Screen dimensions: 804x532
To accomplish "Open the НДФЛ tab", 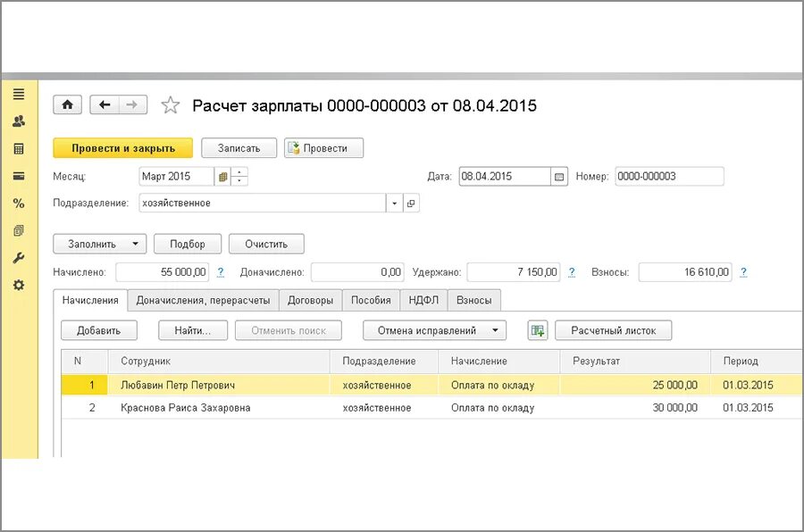I will 423,300.
